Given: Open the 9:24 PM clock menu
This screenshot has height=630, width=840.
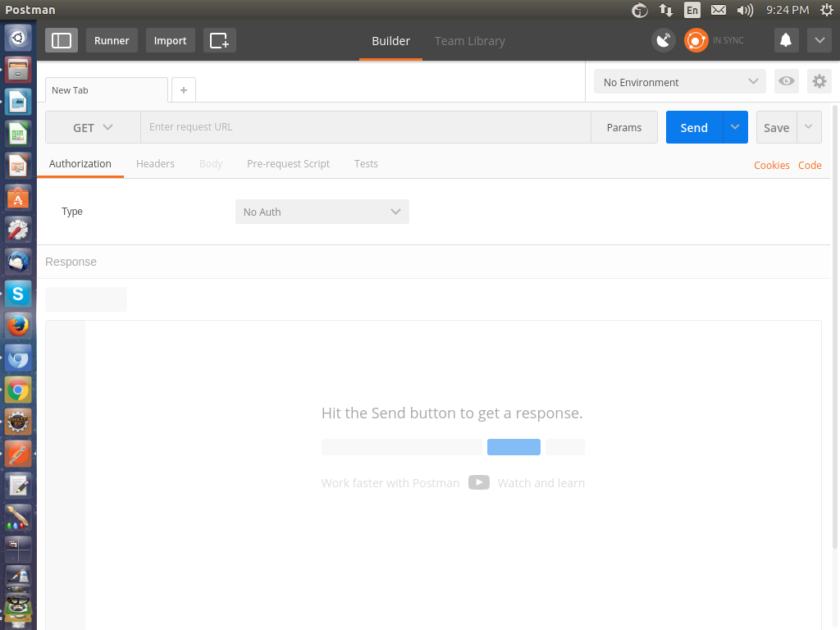Looking at the screenshot, I should coord(787,10).
